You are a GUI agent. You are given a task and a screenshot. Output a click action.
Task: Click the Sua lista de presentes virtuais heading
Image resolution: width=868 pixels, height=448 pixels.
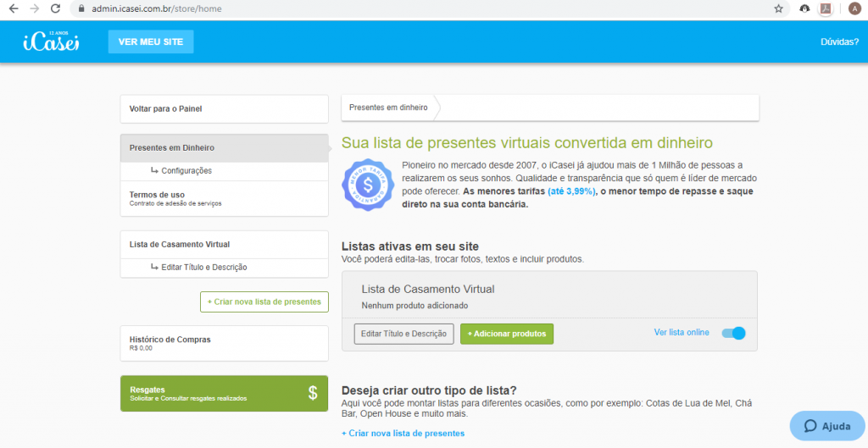tap(527, 142)
